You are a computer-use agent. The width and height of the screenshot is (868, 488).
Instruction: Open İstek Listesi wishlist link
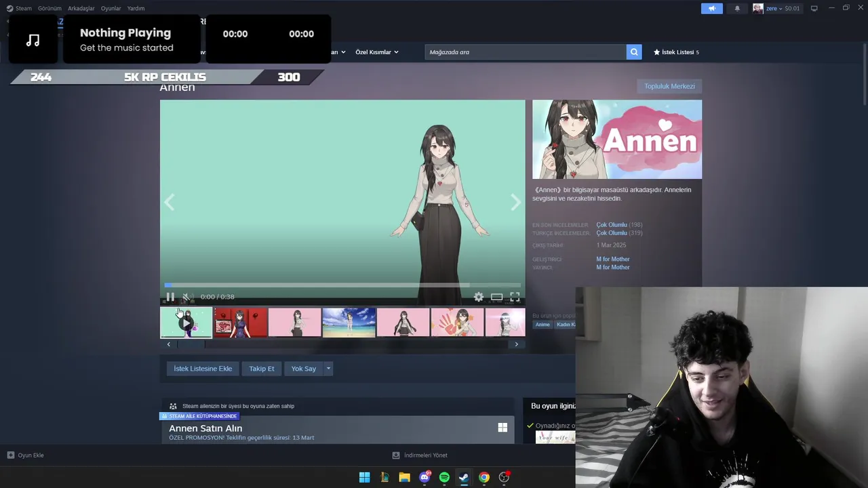click(x=676, y=52)
